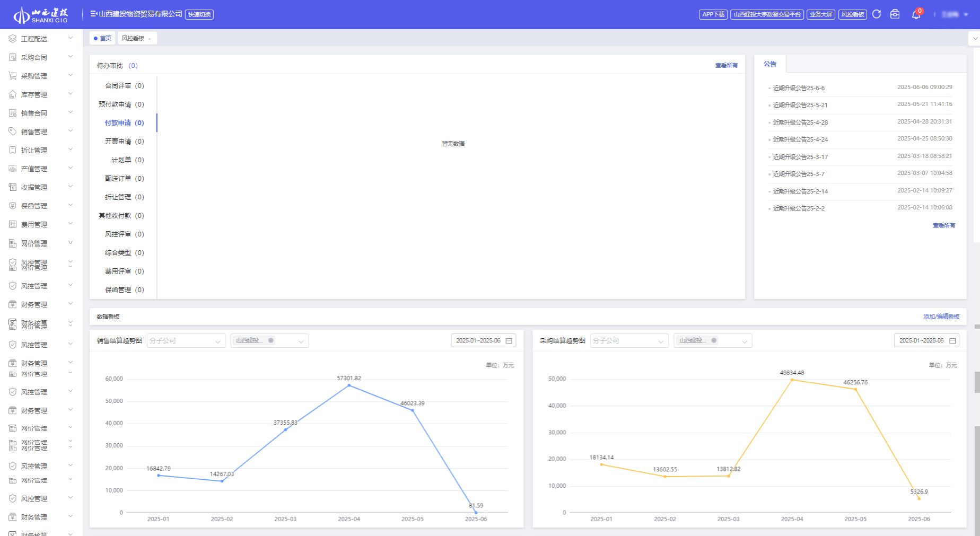Select 其他收付款 in pending approvals list
The height and width of the screenshot is (536, 980).
(121, 215)
